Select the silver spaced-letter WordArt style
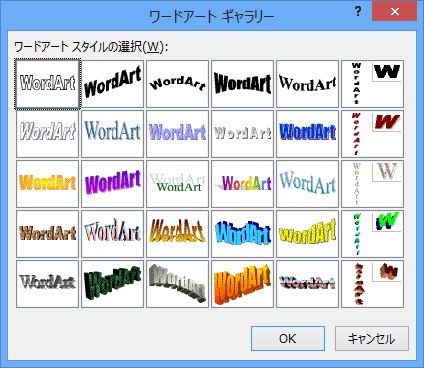Screen dimensions: 424x368 pos(242,134)
